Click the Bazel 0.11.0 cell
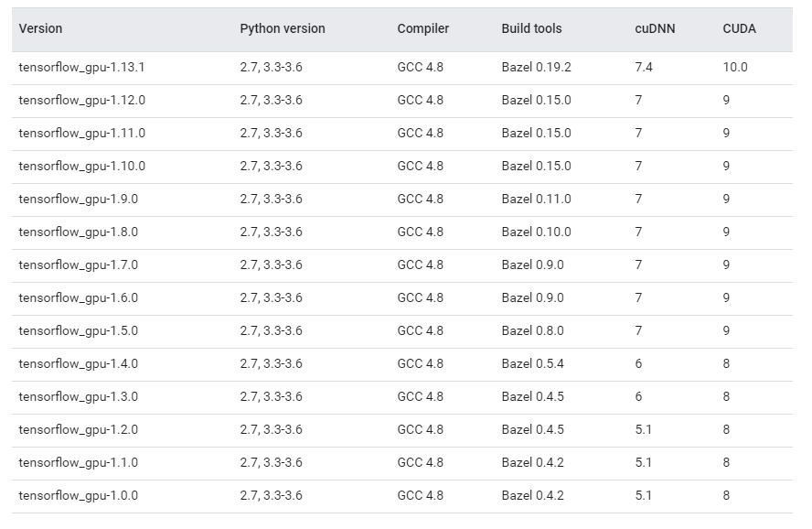Screen dimensions: 812x529 tap(536, 200)
